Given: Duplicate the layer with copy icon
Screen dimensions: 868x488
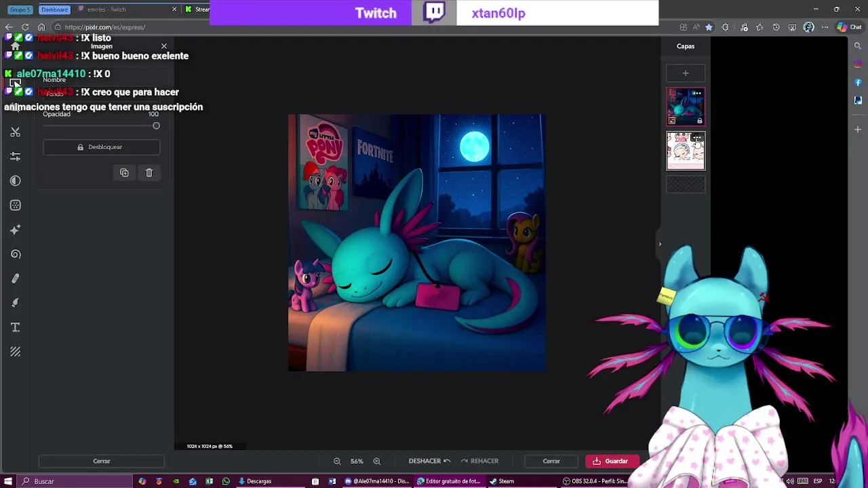Looking at the screenshot, I should pos(124,173).
